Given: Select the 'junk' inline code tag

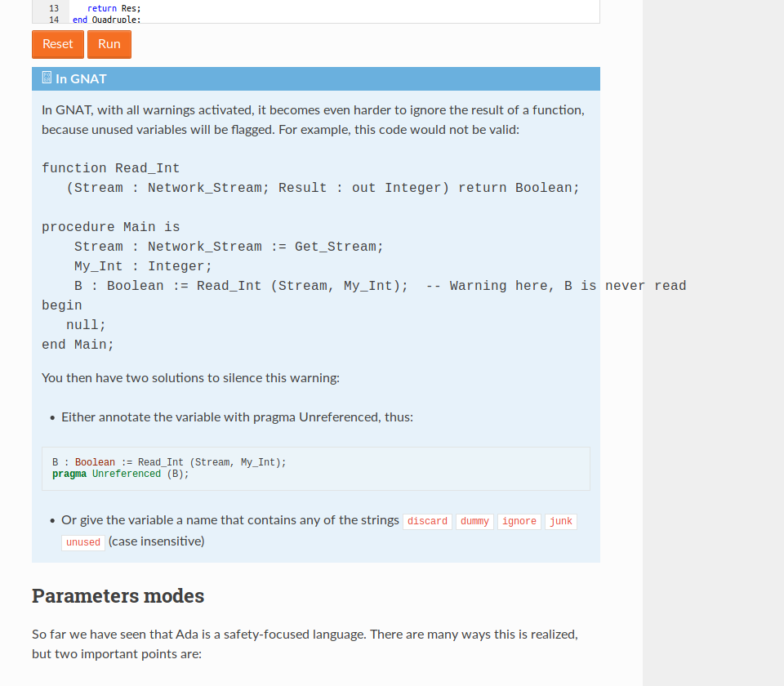Looking at the screenshot, I should click(561, 521).
